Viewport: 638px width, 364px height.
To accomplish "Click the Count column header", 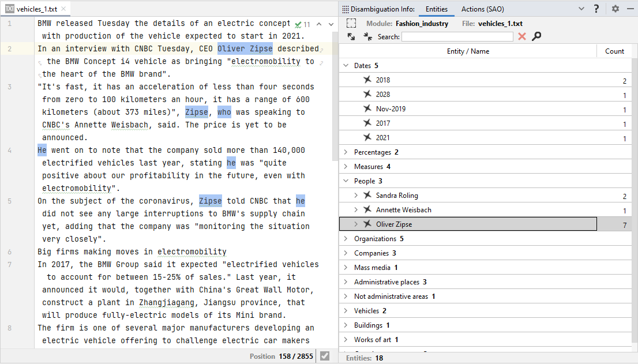I will [x=614, y=51].
